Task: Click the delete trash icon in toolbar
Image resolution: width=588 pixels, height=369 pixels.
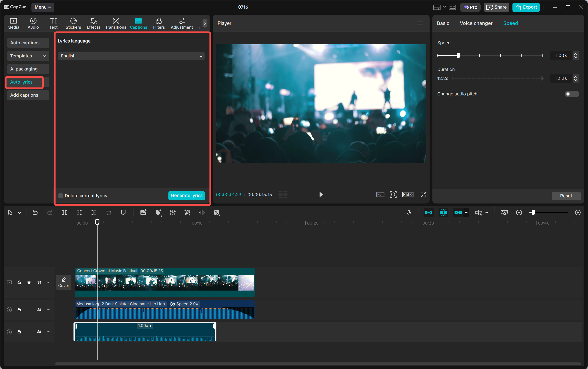Action: [x=109, y=212]
